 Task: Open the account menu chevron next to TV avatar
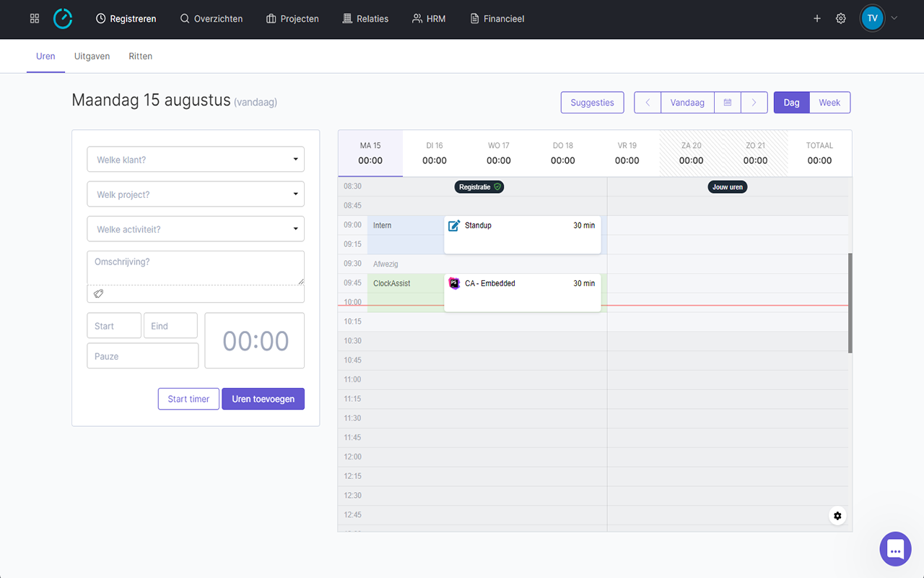point(894,18)
